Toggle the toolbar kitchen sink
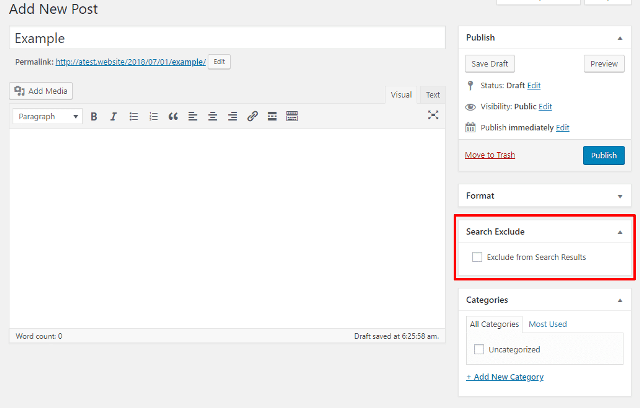This screenshot has width=640, height=408. pyautogui.click(x=292, y=116)
